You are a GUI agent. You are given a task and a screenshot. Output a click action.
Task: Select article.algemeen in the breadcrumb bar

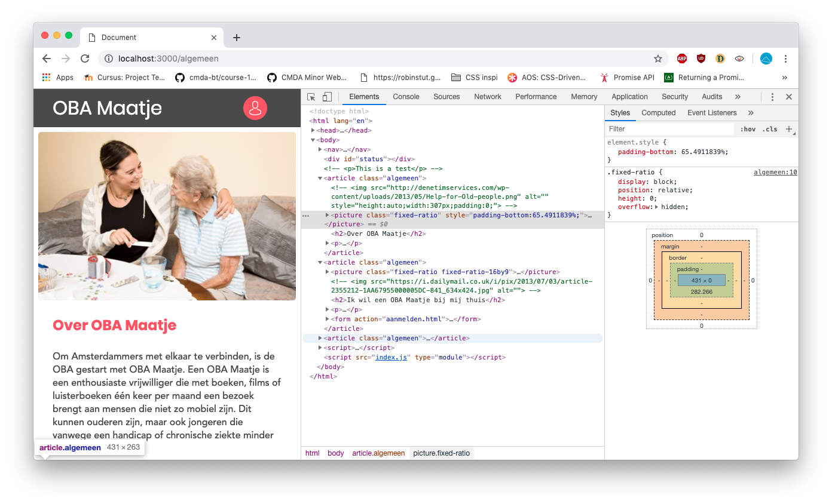[378, 453]
